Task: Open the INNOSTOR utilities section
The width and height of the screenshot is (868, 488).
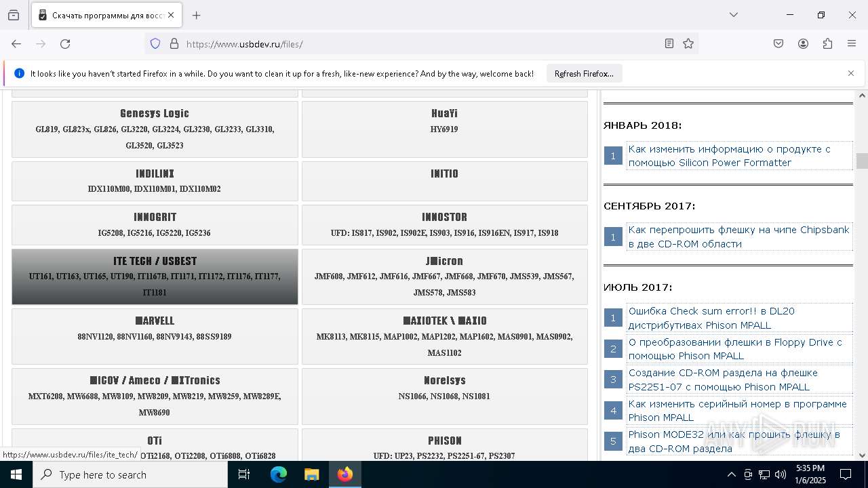Action: point(444,224)
